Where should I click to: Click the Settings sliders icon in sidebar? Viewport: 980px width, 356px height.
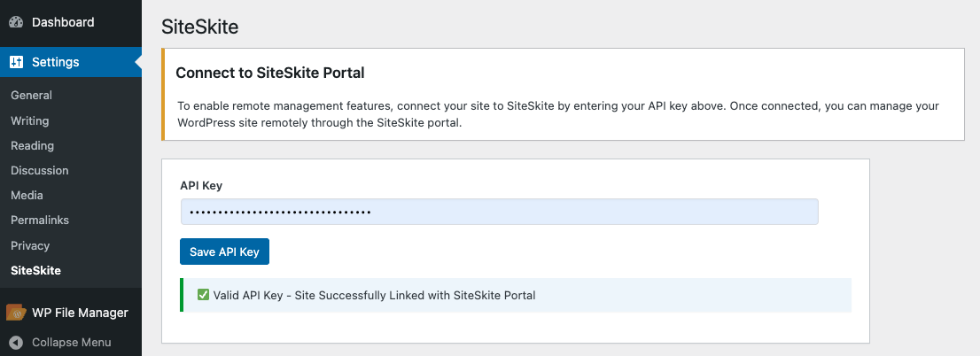pyautogui.click(x=16, y=62)
